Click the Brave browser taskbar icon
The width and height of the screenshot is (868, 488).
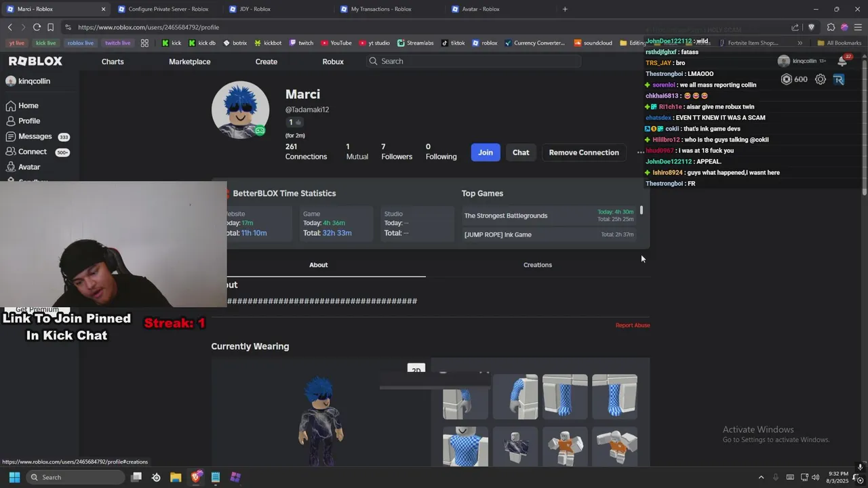click(196, 477)
